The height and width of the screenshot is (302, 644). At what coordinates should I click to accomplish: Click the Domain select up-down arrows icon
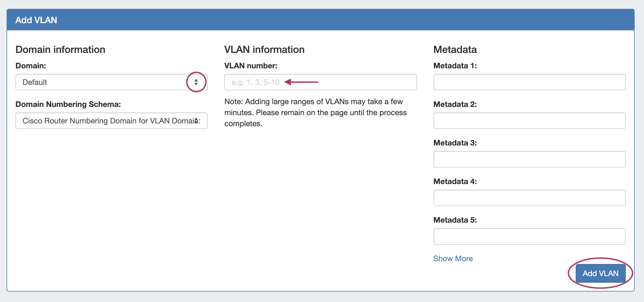pos(196,82)
